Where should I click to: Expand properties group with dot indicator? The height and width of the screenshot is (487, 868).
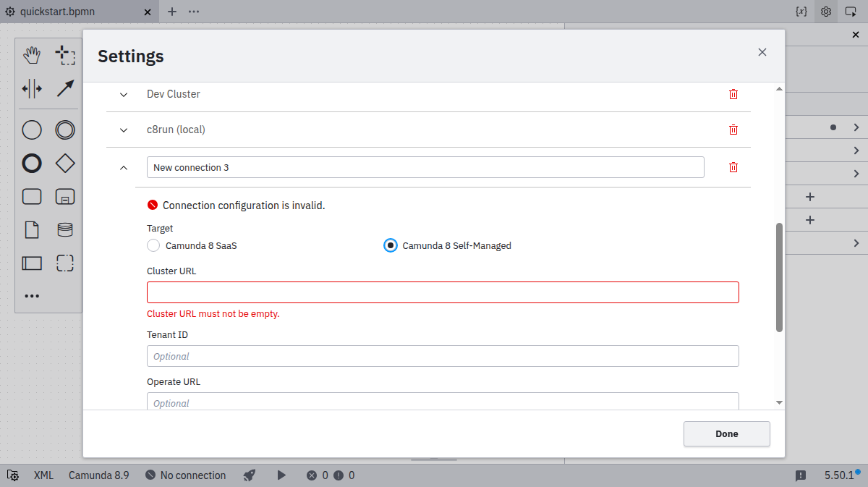(856, 127)
